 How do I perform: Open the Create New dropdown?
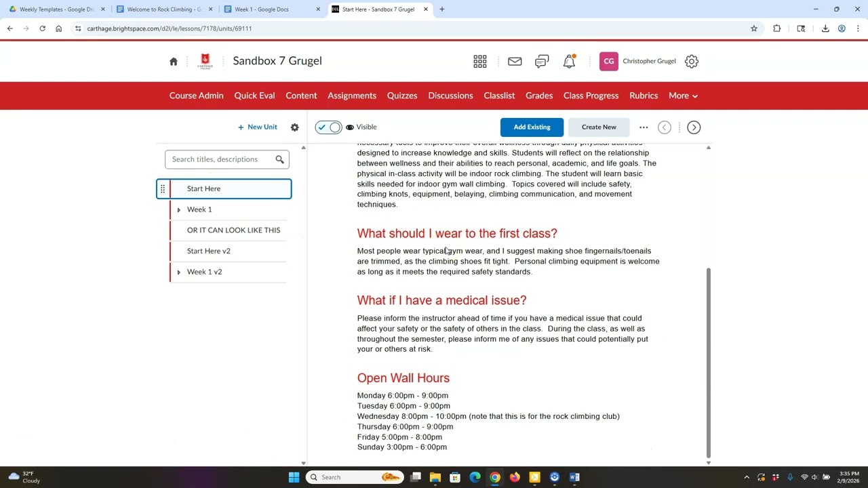tap(599, 127)
